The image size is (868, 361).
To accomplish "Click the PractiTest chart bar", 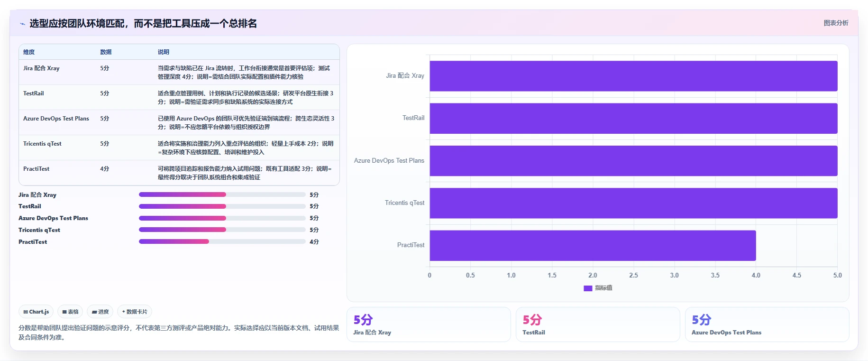I will pos(593,245).
